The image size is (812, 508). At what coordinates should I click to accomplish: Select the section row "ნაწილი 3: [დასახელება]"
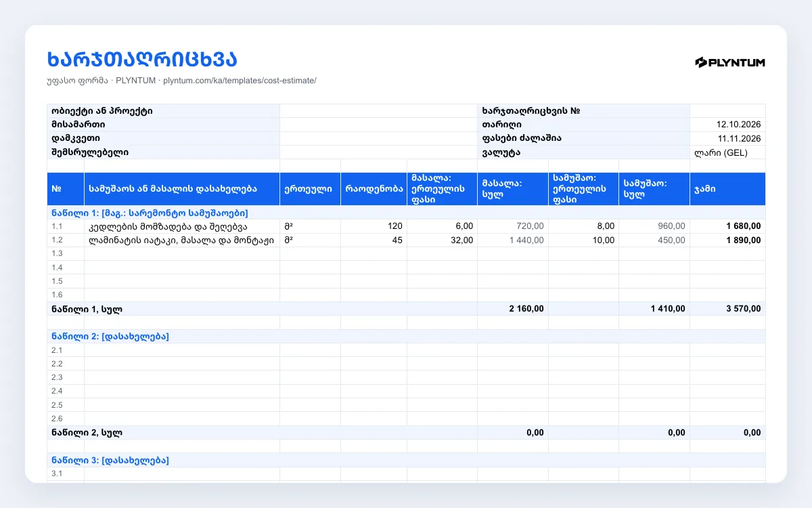point(406,460)
